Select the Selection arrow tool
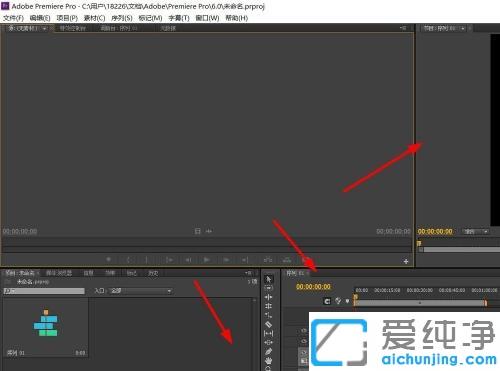 (x=269, y=279)
